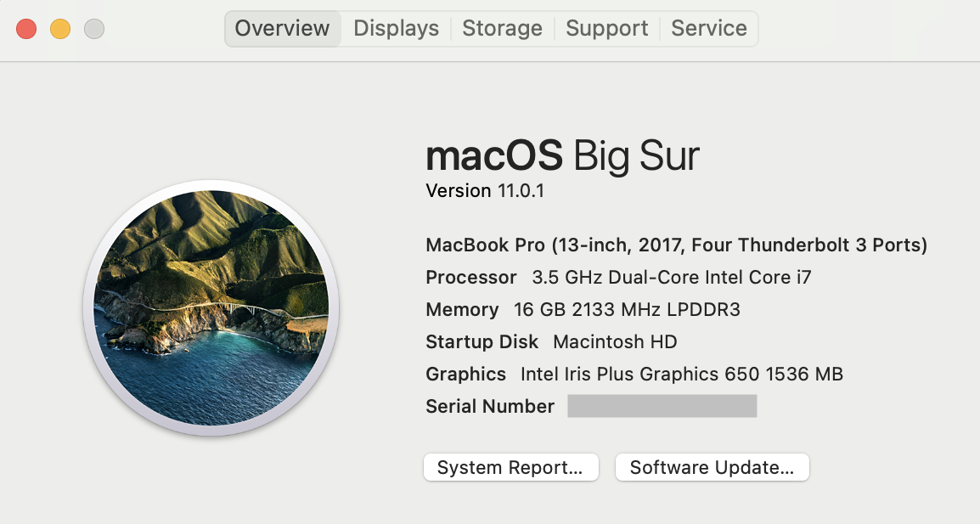Switch to the Displays tab
The height and width of the screenshot is (524, 980).
click(396, 28)
